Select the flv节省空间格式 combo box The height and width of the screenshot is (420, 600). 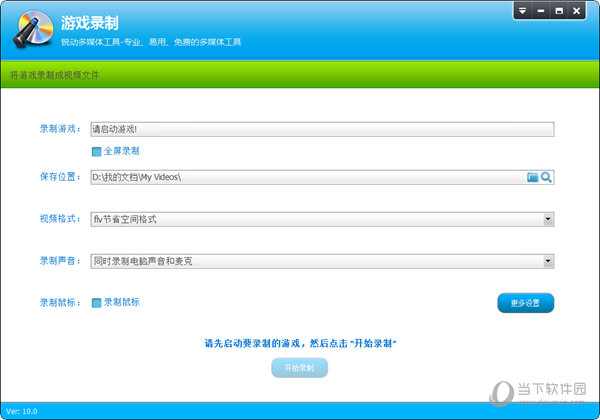(x=322, y=219)
